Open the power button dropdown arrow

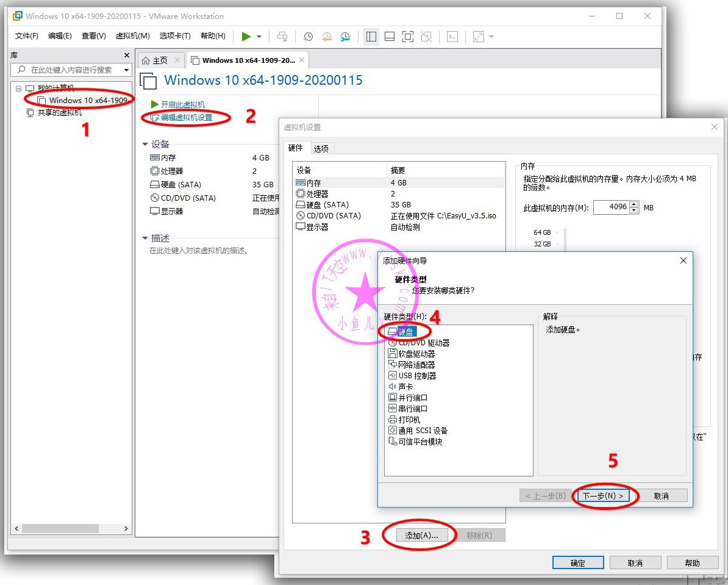point(259,36)
